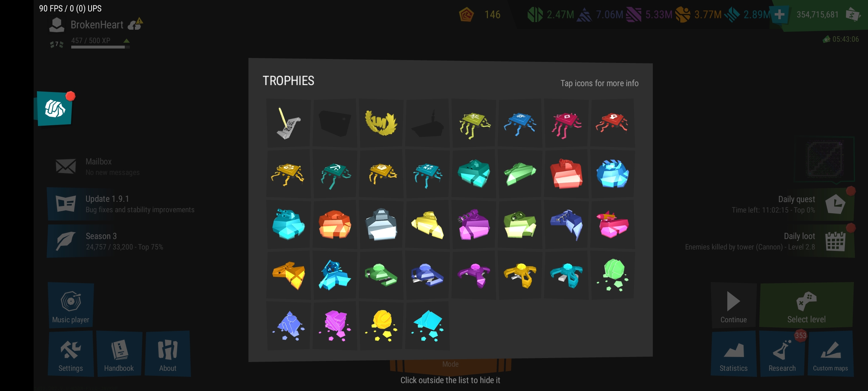The height and width of the screenshot is (391, 868).
Task: Open the Handbook
Action: [x=119, y=354]
